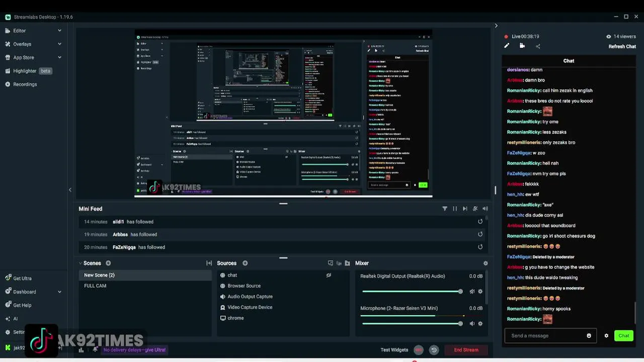Open Mixer settings gear
This screenshot has width=644, height=362.
point(486,263)
